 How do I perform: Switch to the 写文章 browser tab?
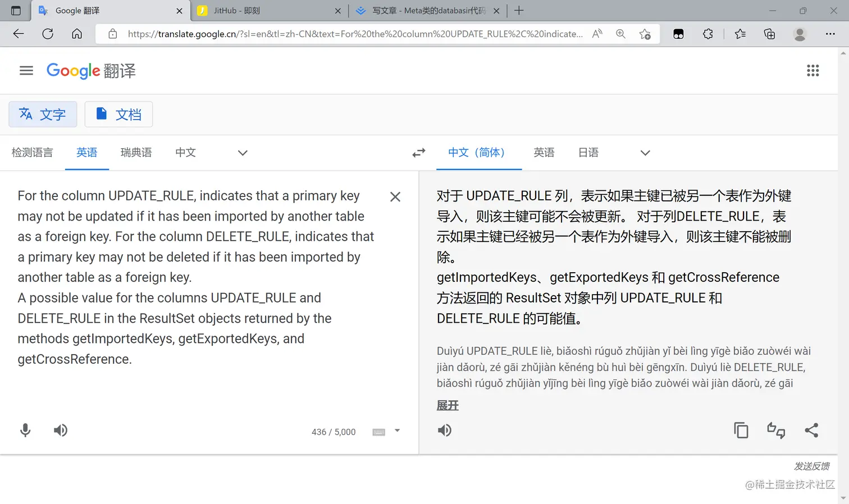(x=428, y=11)
